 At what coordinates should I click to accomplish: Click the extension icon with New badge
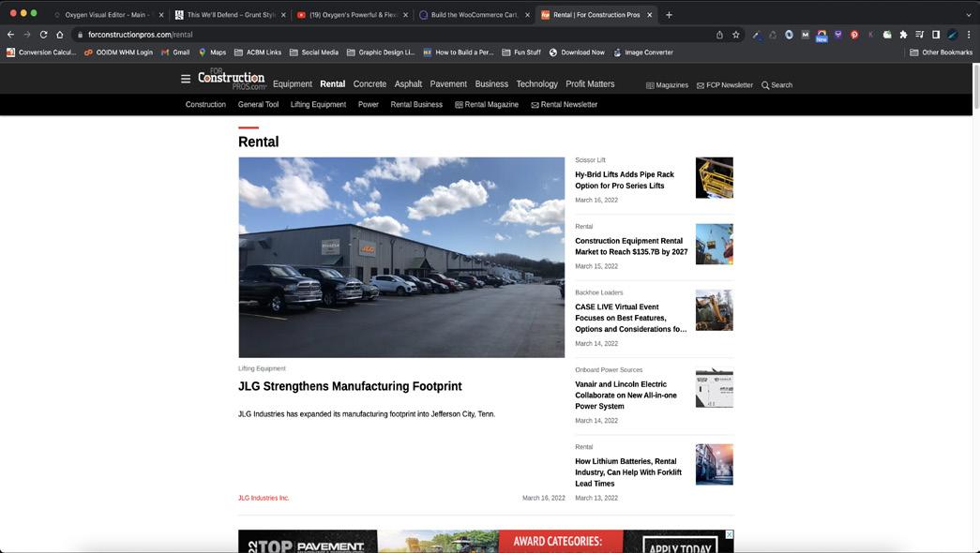point(822,36)
